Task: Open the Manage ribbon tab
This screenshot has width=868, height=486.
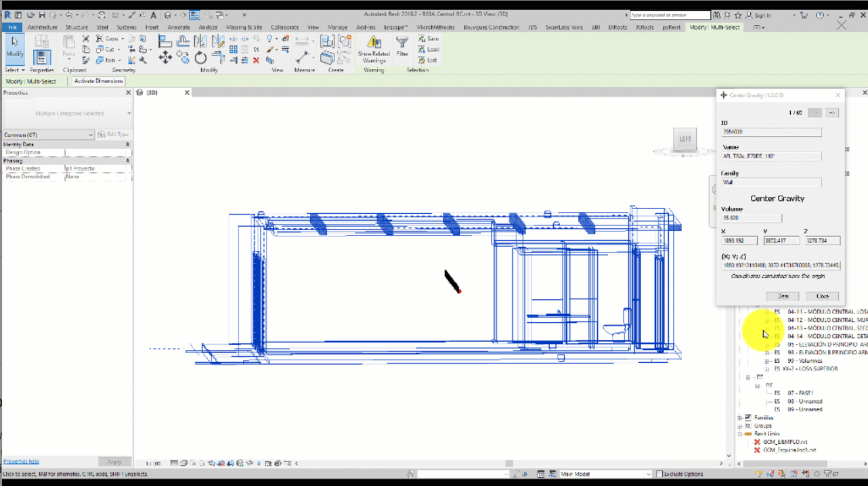Action: tap(337, 27)
